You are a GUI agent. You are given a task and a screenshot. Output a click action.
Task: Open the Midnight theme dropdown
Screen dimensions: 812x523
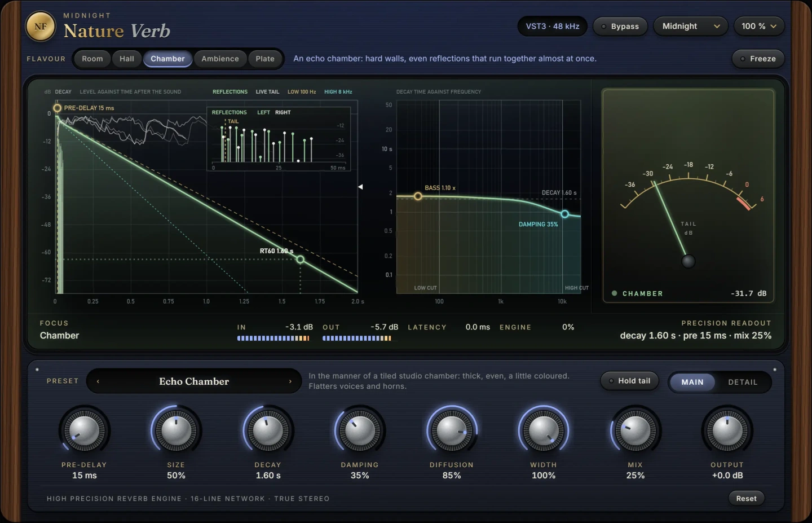[691, 27]
